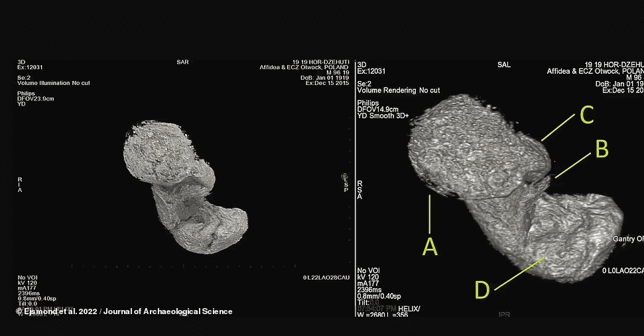The image size is (644, 336).
Task: Click the 'YD Smooth 3D+' filter label
Action: (x=383, y=115)
